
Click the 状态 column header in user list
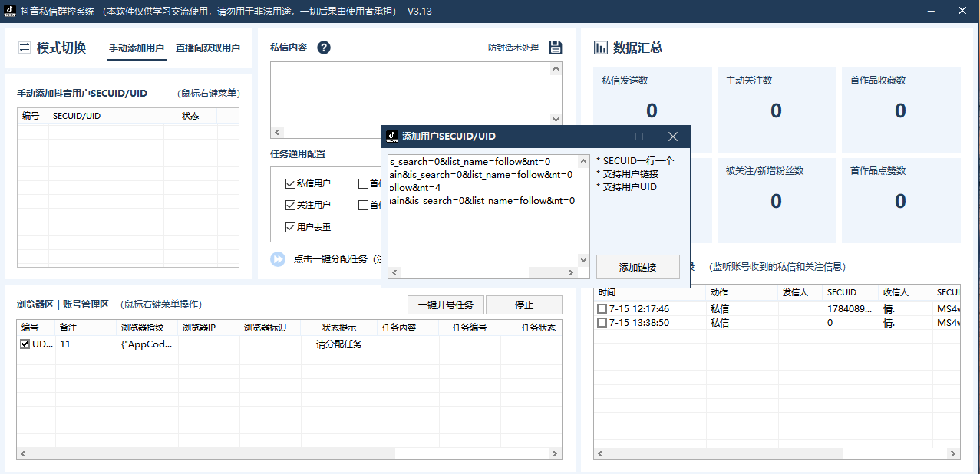tap(190, 116)
